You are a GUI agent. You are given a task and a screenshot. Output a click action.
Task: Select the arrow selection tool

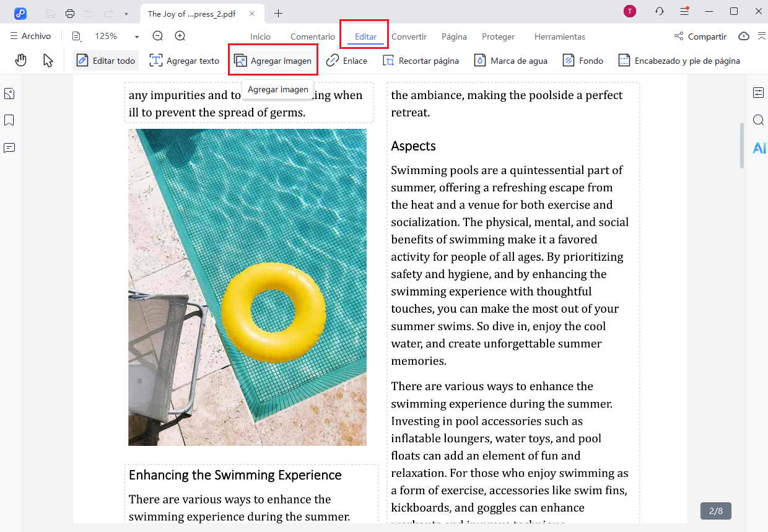(48, 61)
